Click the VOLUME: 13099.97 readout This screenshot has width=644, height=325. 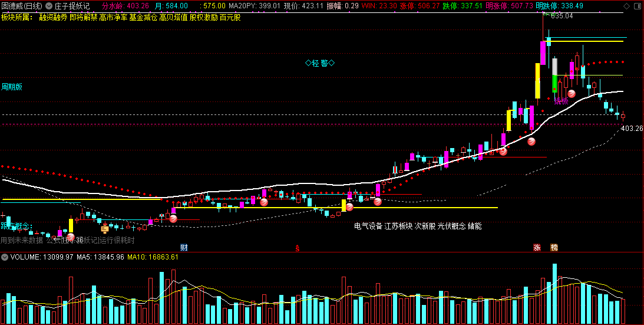[x=41, y=257]
